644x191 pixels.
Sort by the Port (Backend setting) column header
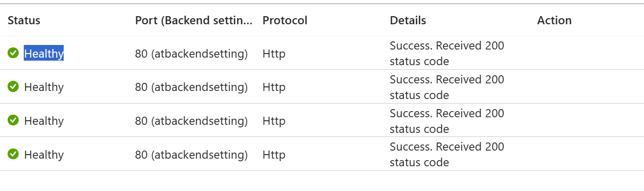(x=194, y=20)
